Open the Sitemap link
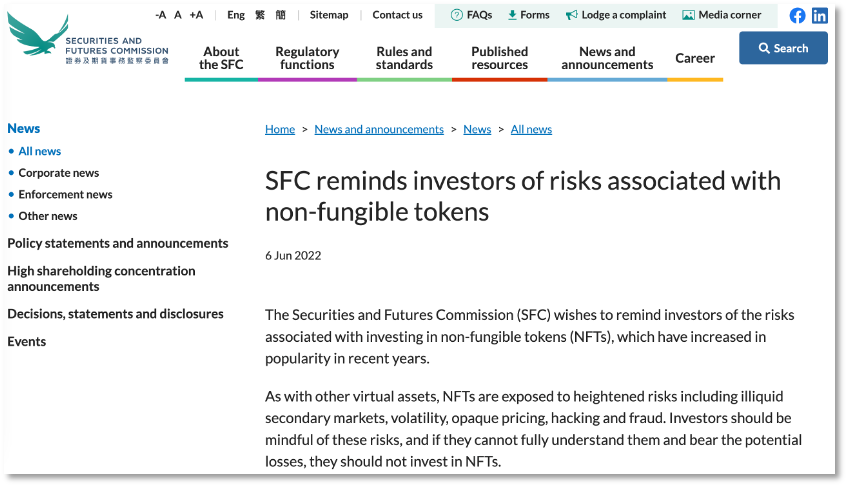Viewport: 848px width, 488px height. click(x=329, y=15)
